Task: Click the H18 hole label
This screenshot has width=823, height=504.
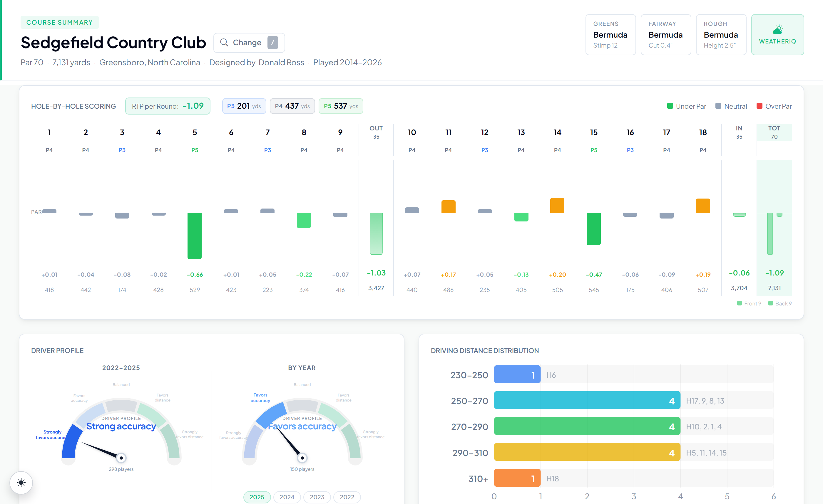Action: pyautogui.click(x=553, y=479)
